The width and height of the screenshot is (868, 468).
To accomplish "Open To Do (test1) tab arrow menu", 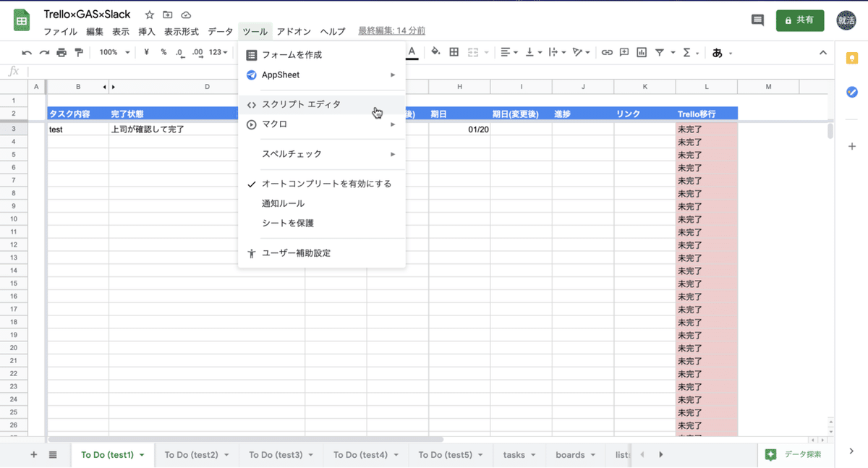I will point(142,455).
